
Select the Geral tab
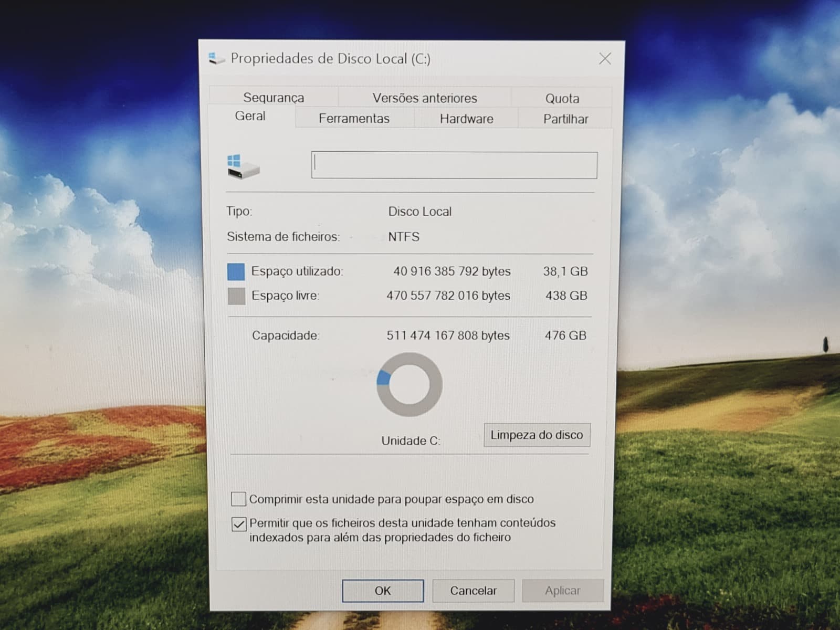click(x=250, y=116)
